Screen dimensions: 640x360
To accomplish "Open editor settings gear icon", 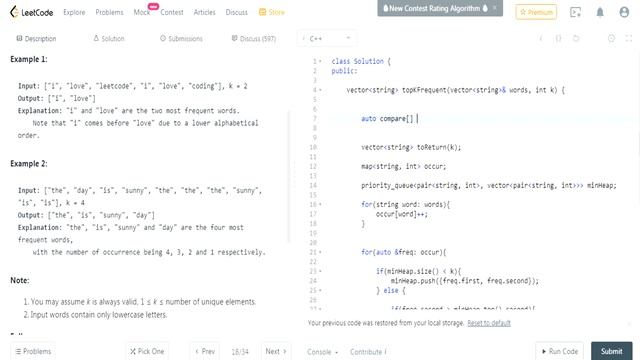I will coord(611,38).
